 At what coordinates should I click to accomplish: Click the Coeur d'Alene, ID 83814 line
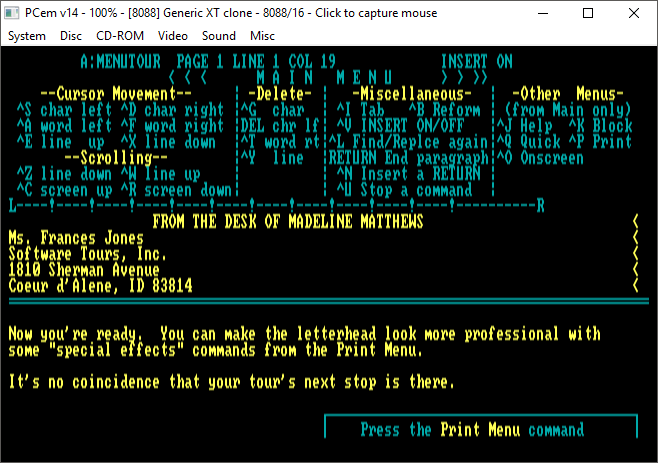pyautogui.click(x=100, y=286)
